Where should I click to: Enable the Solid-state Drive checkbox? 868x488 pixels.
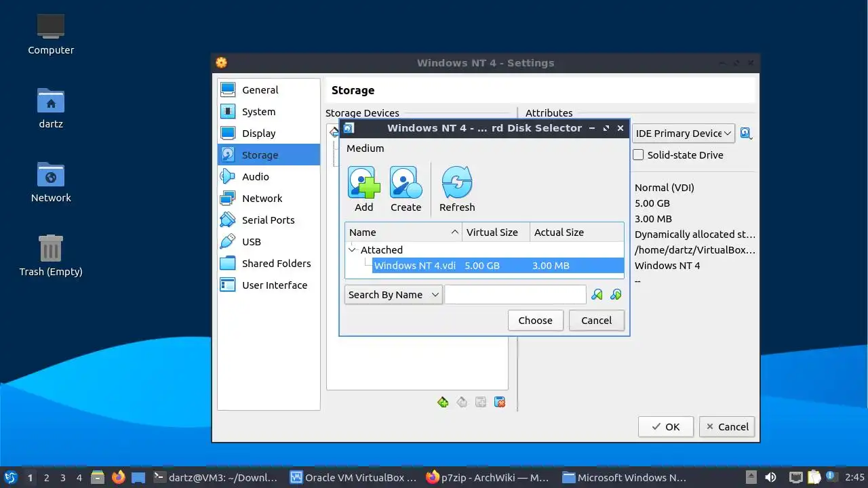point(638,155)
